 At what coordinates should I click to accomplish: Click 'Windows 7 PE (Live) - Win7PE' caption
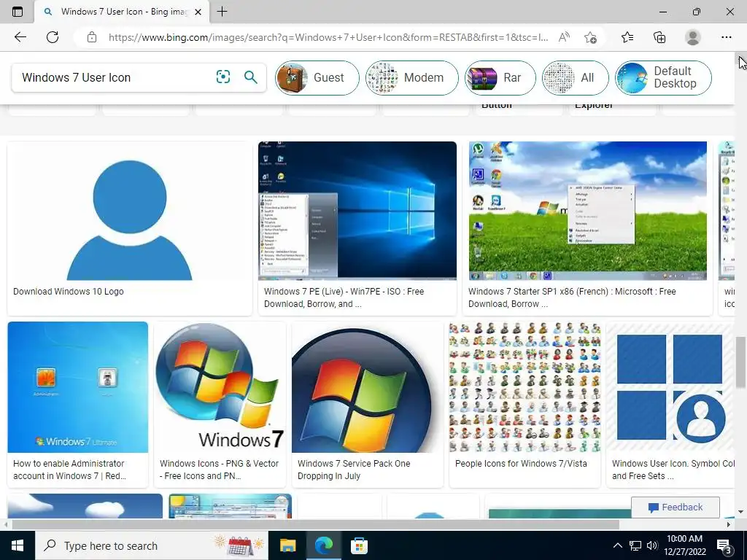click(344, 297)
